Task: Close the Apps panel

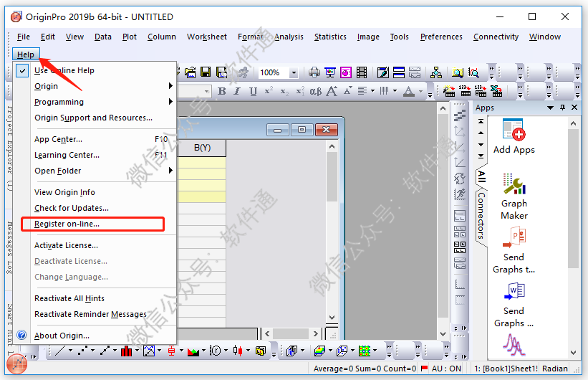Action: pos(574,108)
